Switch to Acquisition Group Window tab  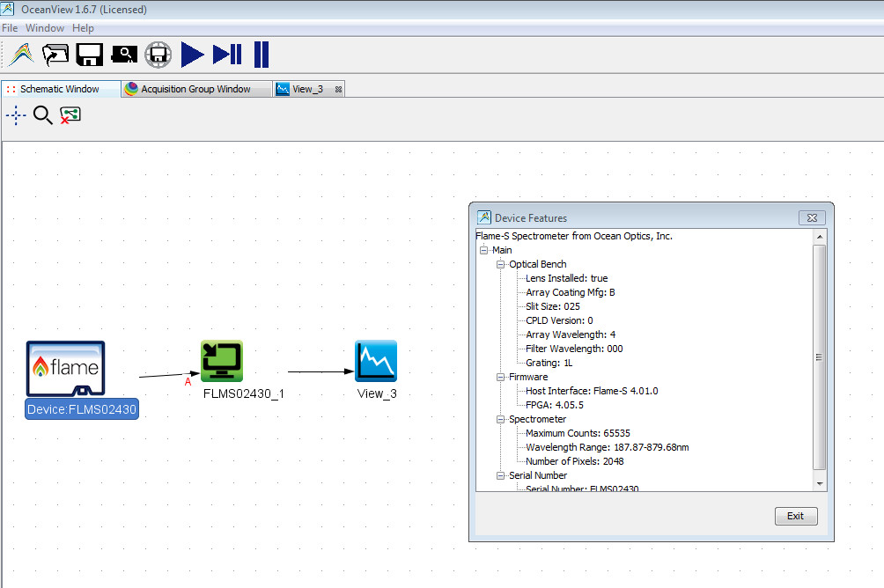coord(195,89)
